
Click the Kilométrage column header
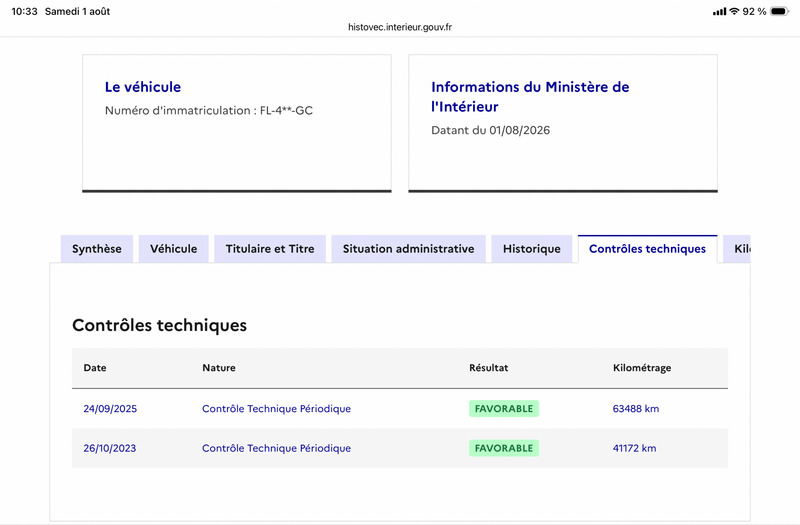642,368
